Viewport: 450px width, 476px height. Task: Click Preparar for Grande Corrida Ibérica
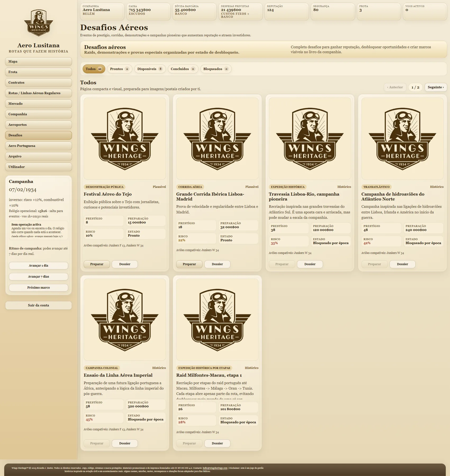coord(189,264)
